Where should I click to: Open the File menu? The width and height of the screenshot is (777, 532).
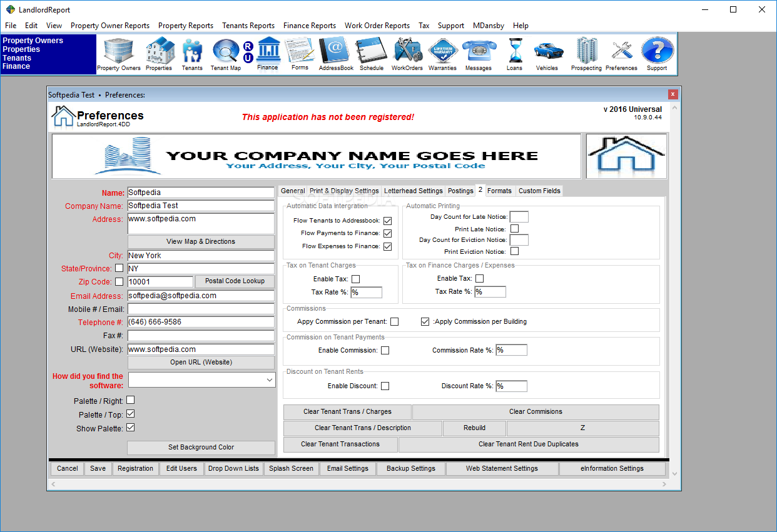(x=11, y=26)
